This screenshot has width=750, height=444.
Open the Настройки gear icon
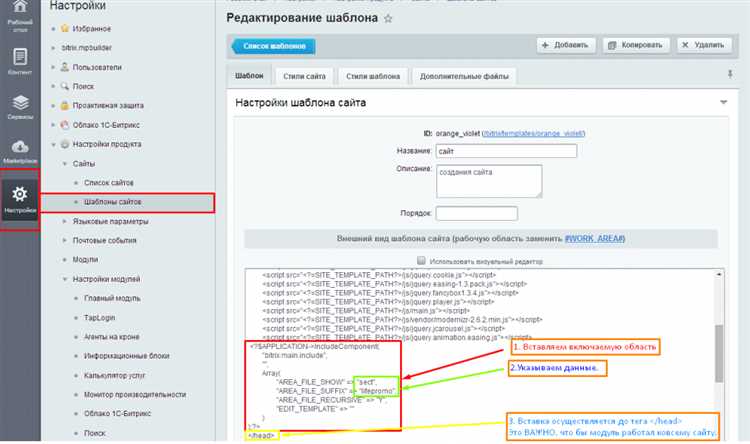tap(20, 194)
